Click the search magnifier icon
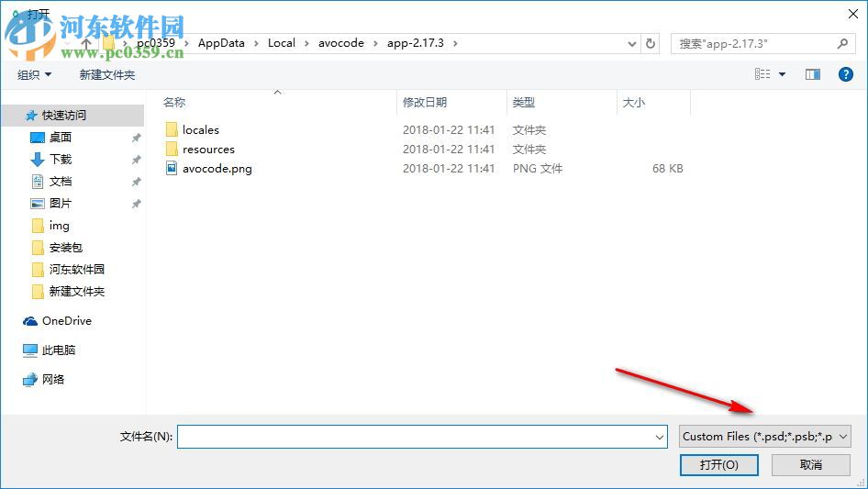 click(x=842, y=43)
